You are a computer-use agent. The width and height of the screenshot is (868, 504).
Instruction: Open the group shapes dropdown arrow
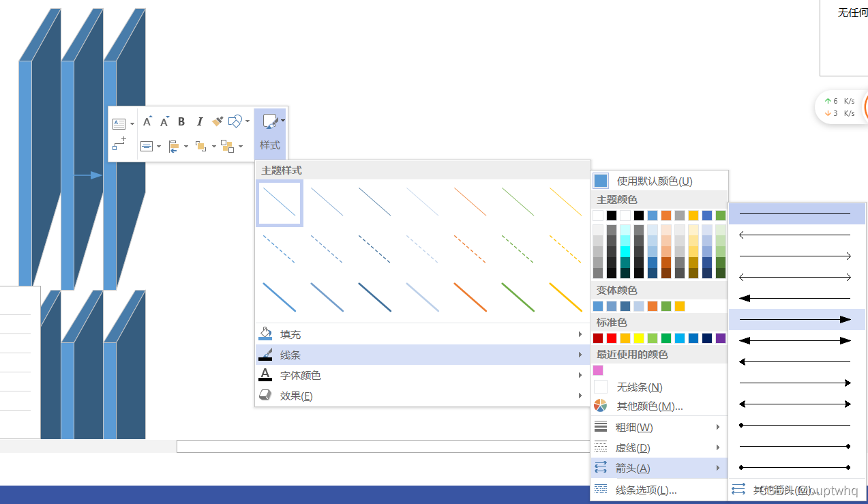point(241,146)
